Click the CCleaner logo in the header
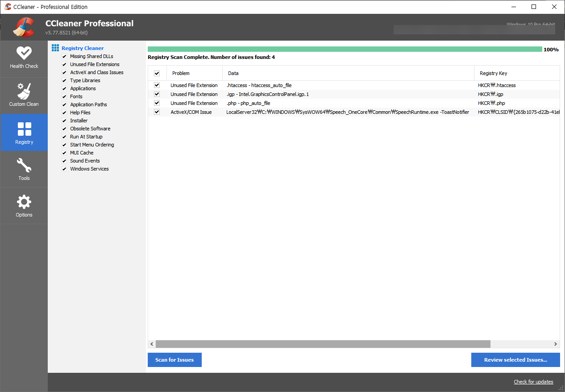Viewport: 565px width, 392px height. click(24, 27)
